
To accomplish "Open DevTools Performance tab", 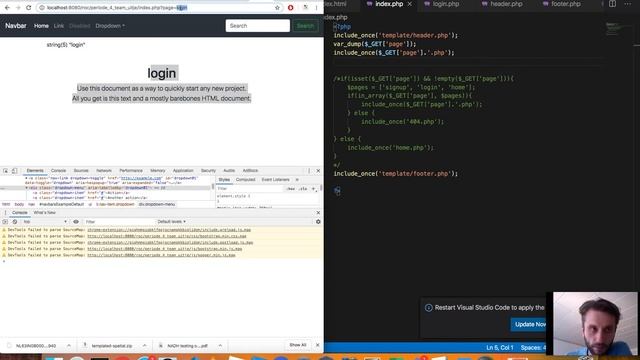I will (x=131, y=171).
